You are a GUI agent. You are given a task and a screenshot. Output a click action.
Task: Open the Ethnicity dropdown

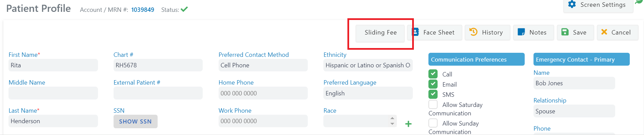368,65
